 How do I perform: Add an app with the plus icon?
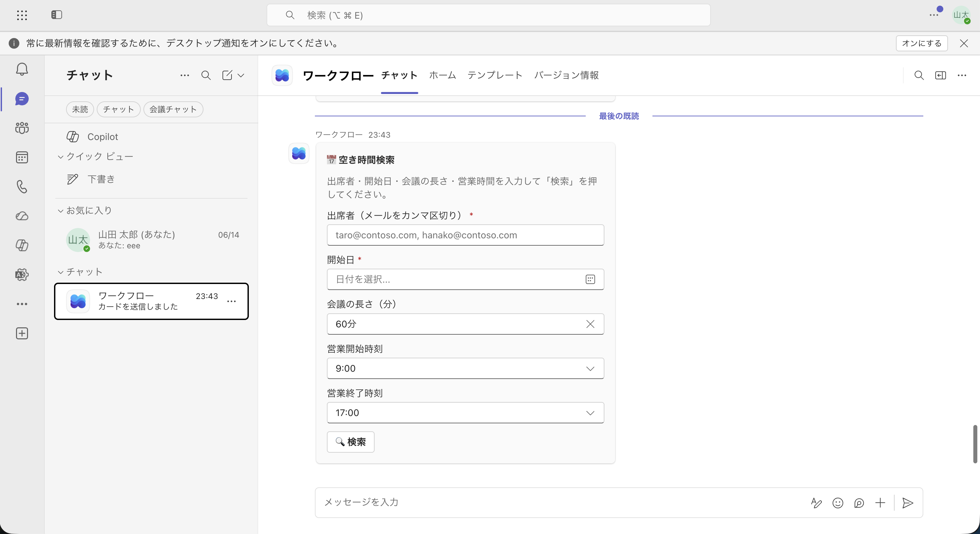pos(22,333)
